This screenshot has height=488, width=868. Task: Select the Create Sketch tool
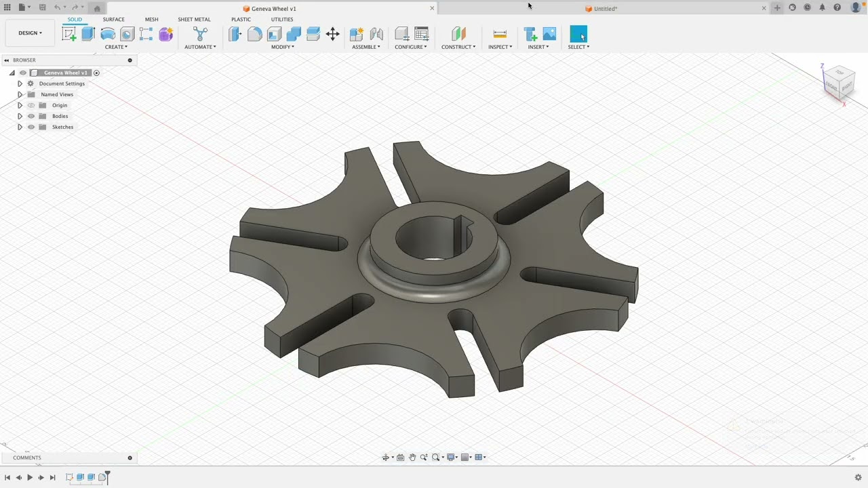pyautogui.click(x=69, y=34)
